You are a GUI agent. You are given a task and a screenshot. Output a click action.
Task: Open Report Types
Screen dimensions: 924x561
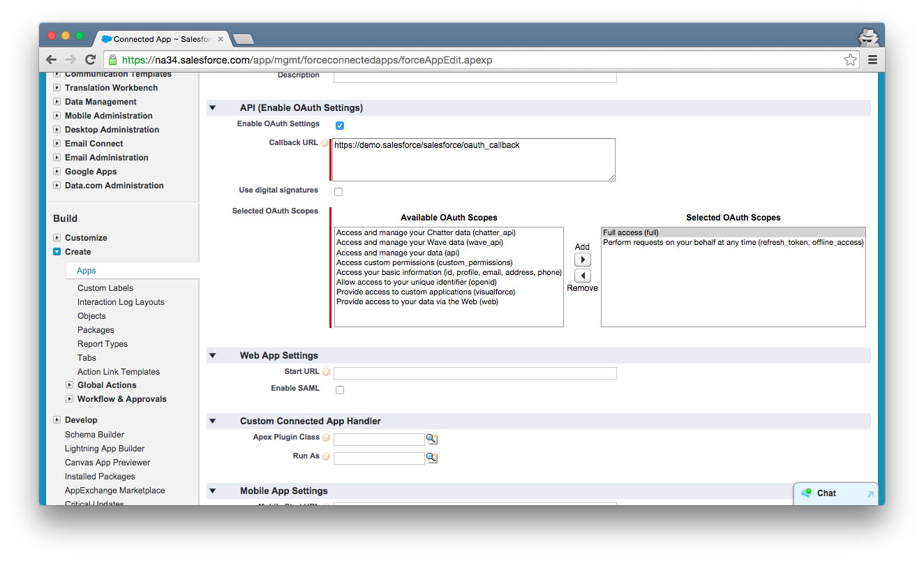click(x=103, y=344)
